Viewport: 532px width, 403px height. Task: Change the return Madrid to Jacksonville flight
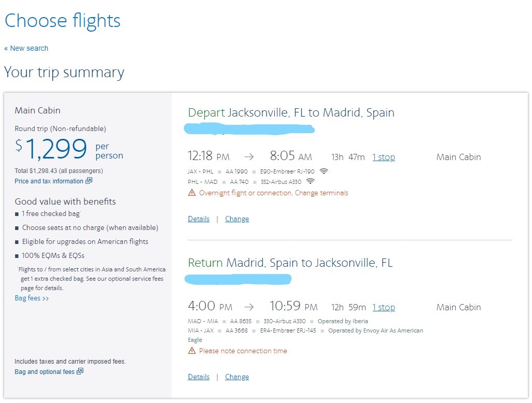pyautogui.click(x=237, y=377)
